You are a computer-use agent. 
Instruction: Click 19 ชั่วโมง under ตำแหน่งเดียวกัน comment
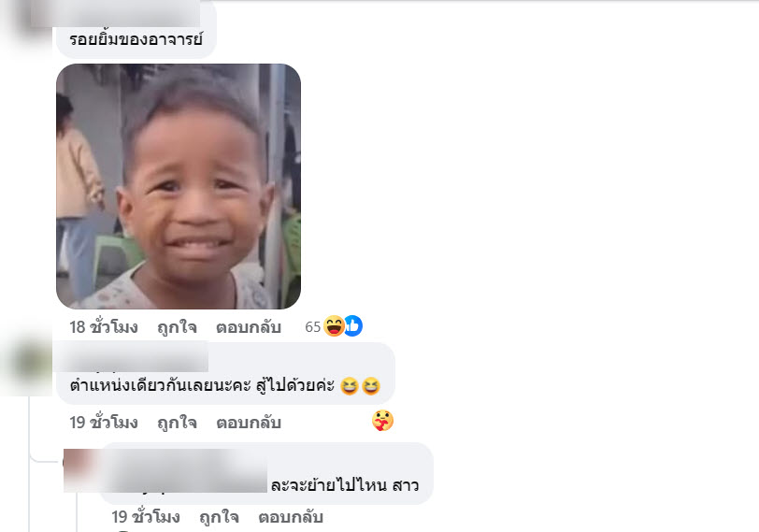pyautogui.click(x=104, y=423)
